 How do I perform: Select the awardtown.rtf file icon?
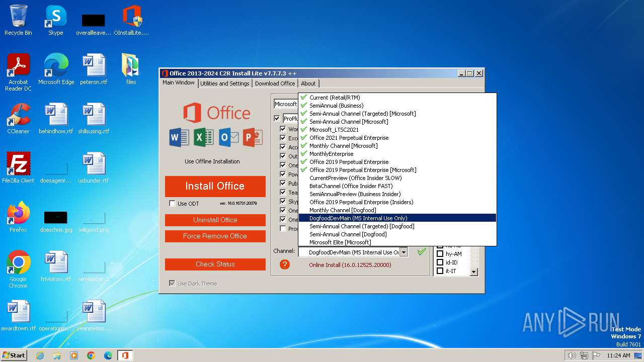tap(18, 315)
